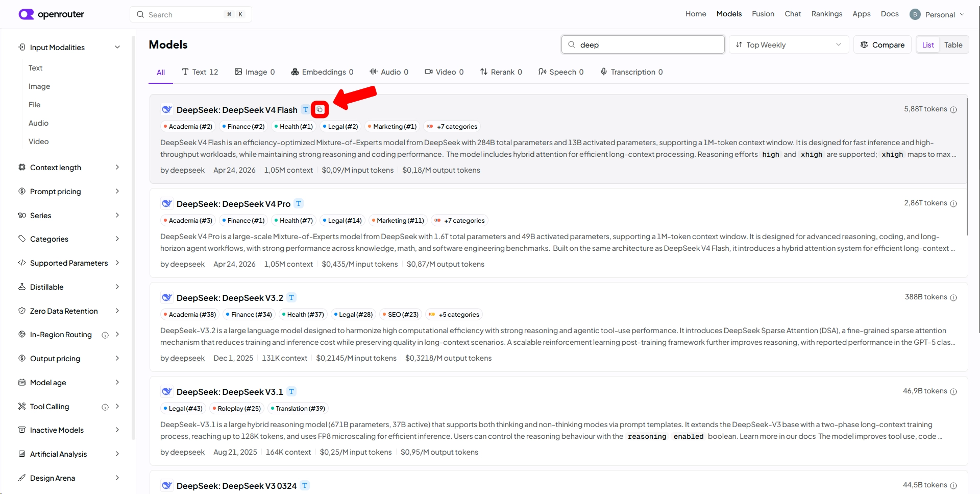980x494 pixels.
Task: Click the OpenRouter logo
Action: tap(51, 14)
